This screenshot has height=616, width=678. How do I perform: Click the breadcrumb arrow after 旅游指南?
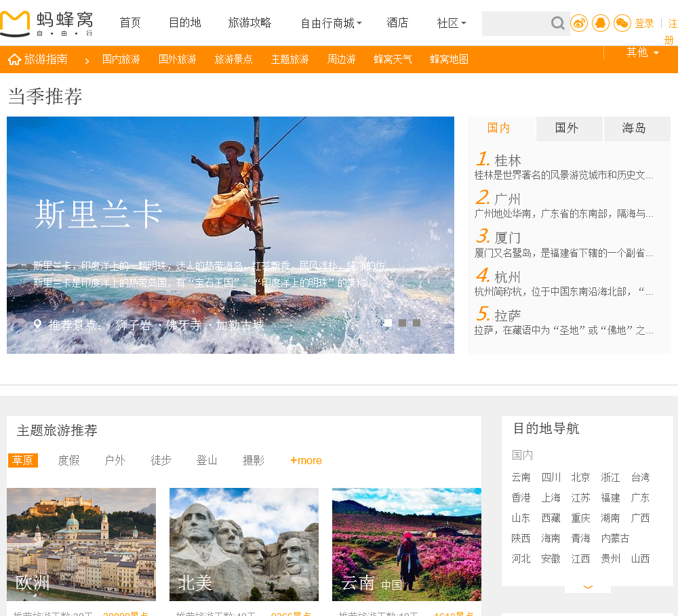pyautogui.click(x=87, y=61)
